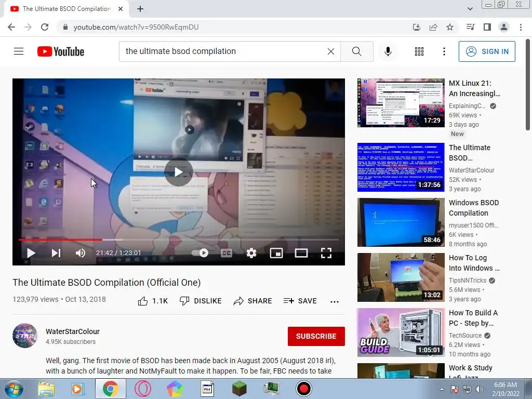This screenshot has width=532, height=399.
Task: Open YouTube settings three-dot menu
Action: coord(444,51)
